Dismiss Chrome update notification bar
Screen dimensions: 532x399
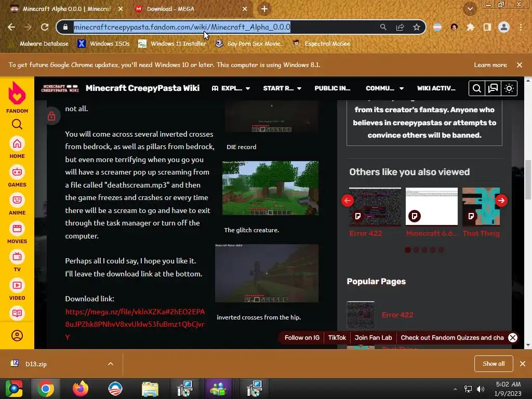pos(520,65)
